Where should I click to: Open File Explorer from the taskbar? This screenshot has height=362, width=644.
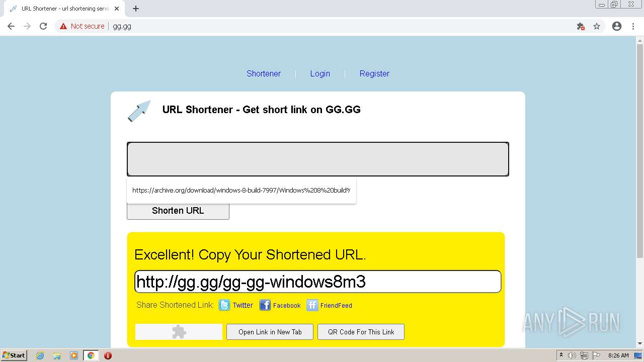pyautogui.click(x=57, y=355)
